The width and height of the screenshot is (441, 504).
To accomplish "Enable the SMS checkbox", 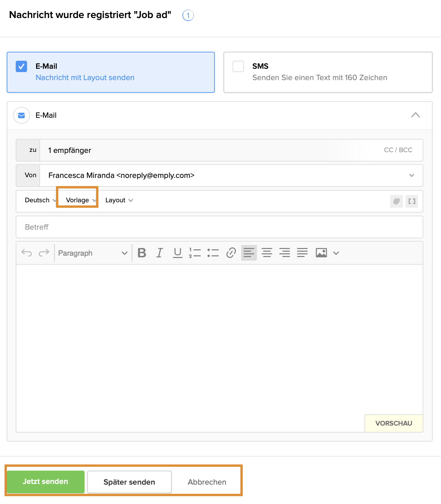I will 238,66.
